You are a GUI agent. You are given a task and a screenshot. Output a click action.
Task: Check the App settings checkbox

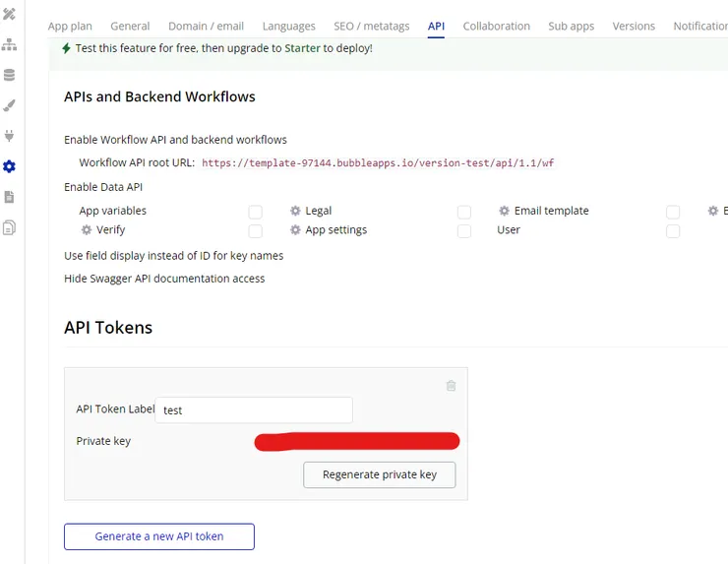(x=464, y=230)
